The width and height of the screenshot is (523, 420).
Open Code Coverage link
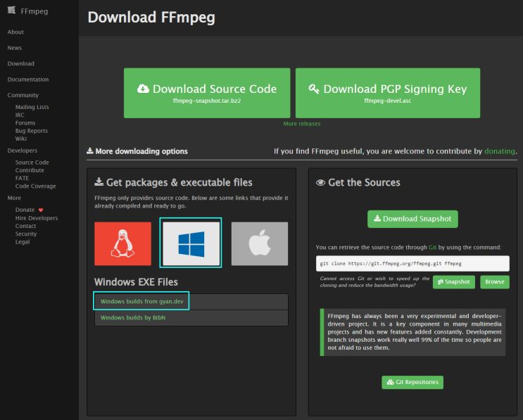click(x=36, y=186)
